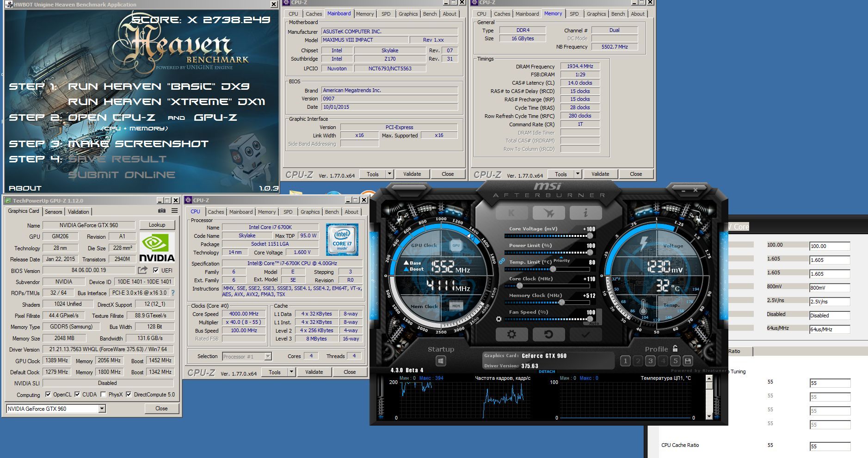Click the GPU chip icon on the clock gauge
868x458 pixels.
click(456, 246)
